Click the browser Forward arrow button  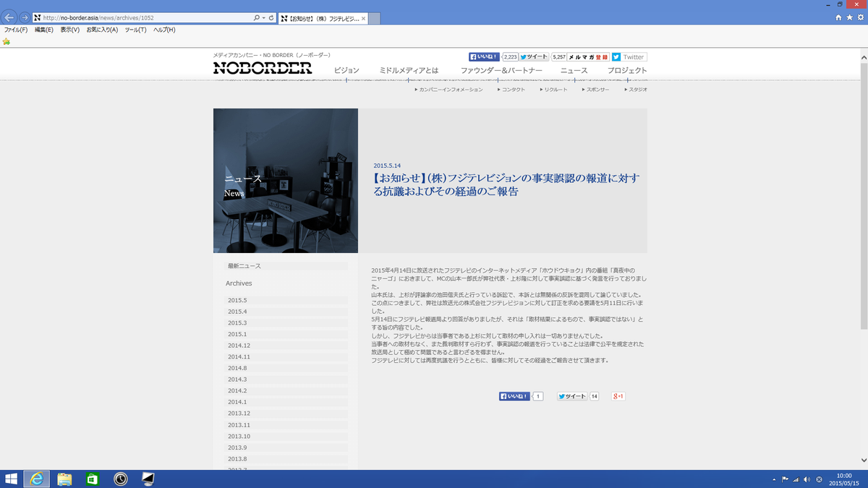pos(25,17)
